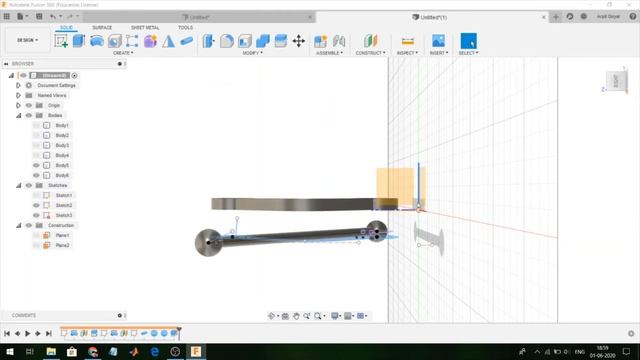Open the File menu dropdown

click(22, 16)
